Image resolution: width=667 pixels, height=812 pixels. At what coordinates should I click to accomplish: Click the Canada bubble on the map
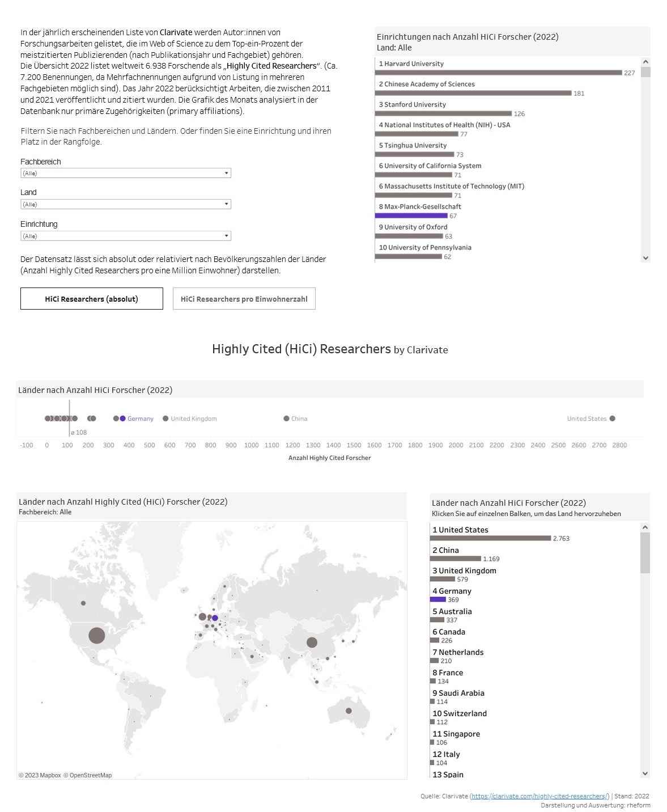coord(83,603)
